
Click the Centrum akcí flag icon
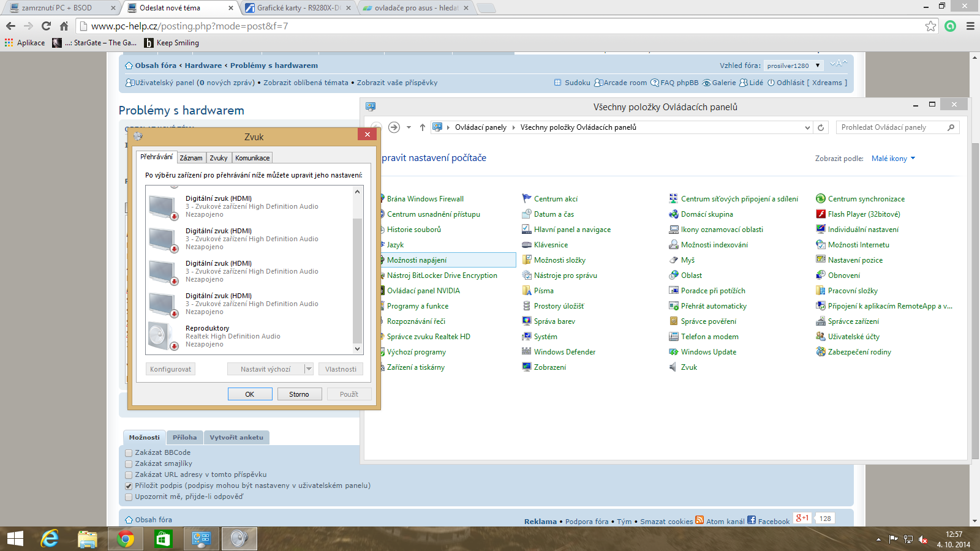tap(527, 199)
